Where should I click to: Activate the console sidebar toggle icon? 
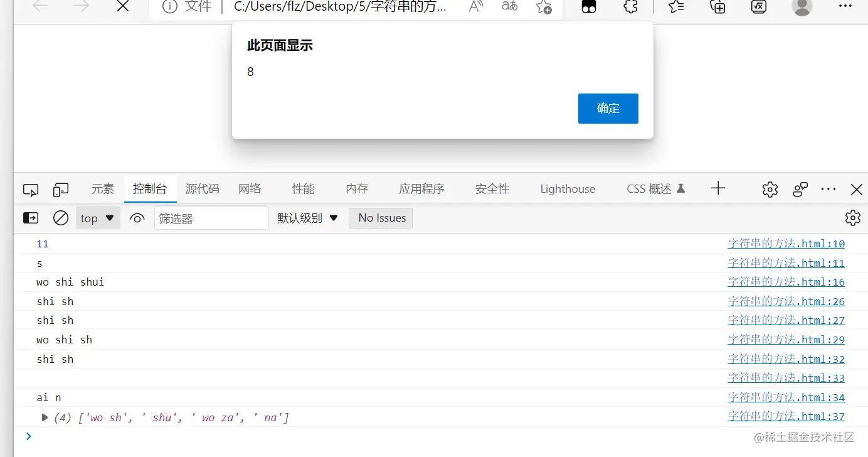30,218
